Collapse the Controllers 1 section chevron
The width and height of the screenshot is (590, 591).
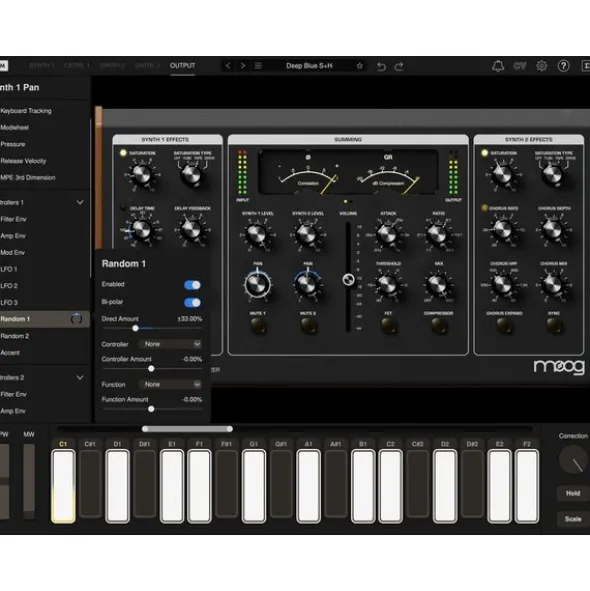80,202
